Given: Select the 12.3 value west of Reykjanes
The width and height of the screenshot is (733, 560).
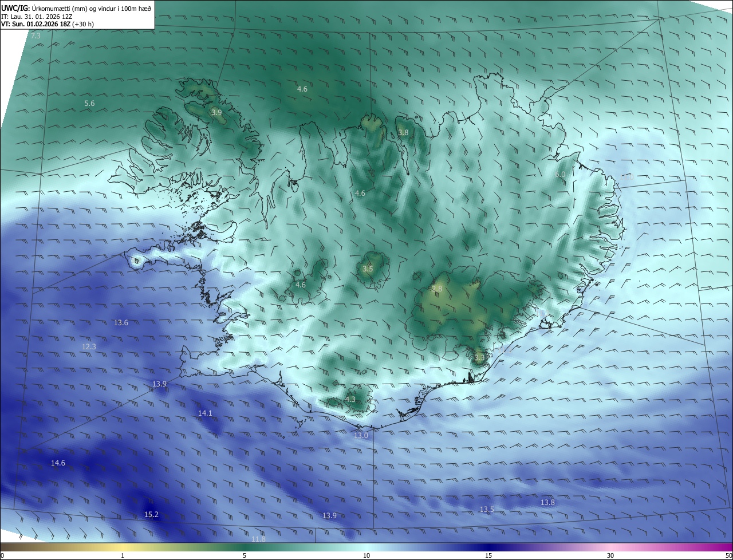Looking at the screenshot, I should coord(89,347).
